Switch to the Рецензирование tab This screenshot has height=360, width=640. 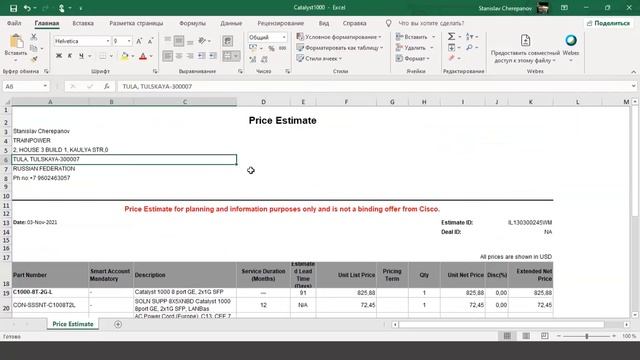coord(280,23)
